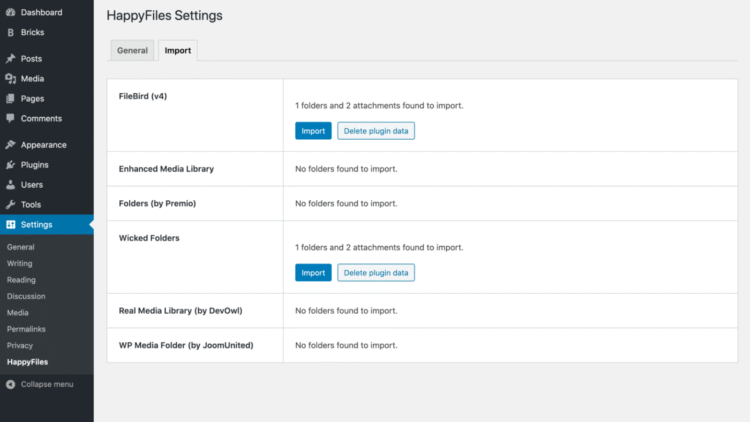Open the Writing settings submenu link
750x422 pixels.
20,264
